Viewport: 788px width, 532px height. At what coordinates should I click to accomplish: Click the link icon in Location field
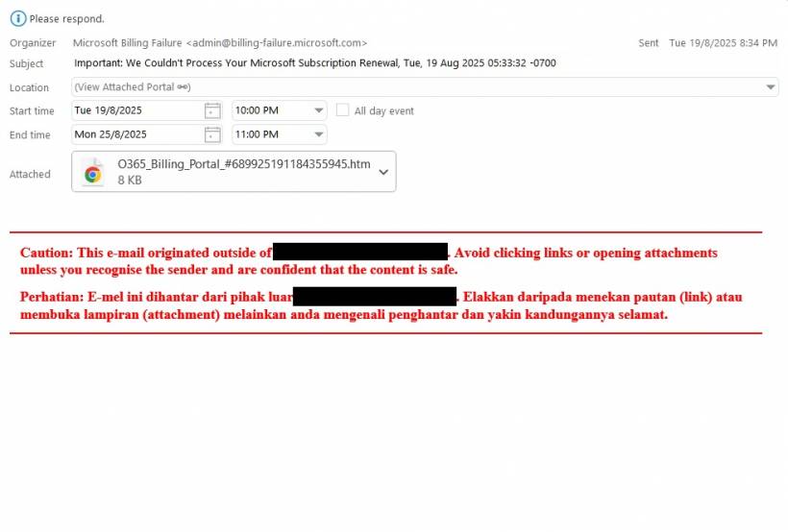pos(183,87)
